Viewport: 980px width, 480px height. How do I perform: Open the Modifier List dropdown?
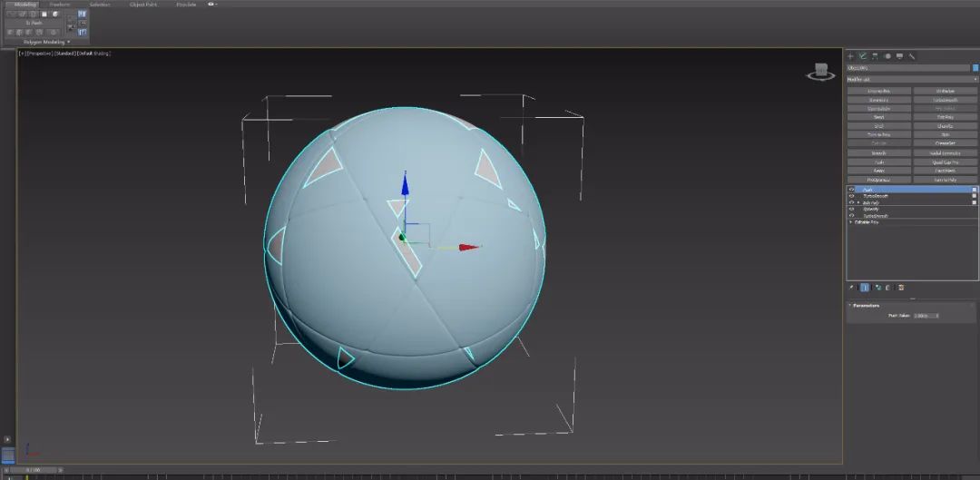913,79
